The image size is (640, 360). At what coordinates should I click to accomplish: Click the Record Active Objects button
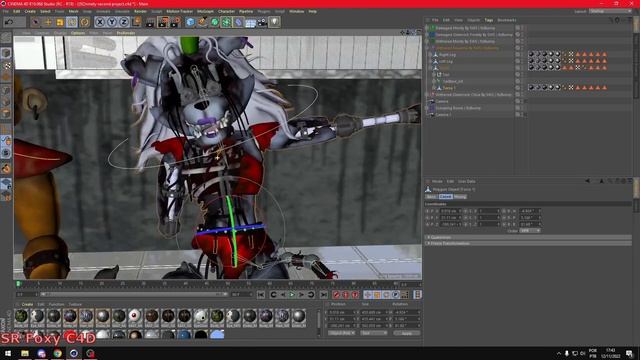(336, 295)
